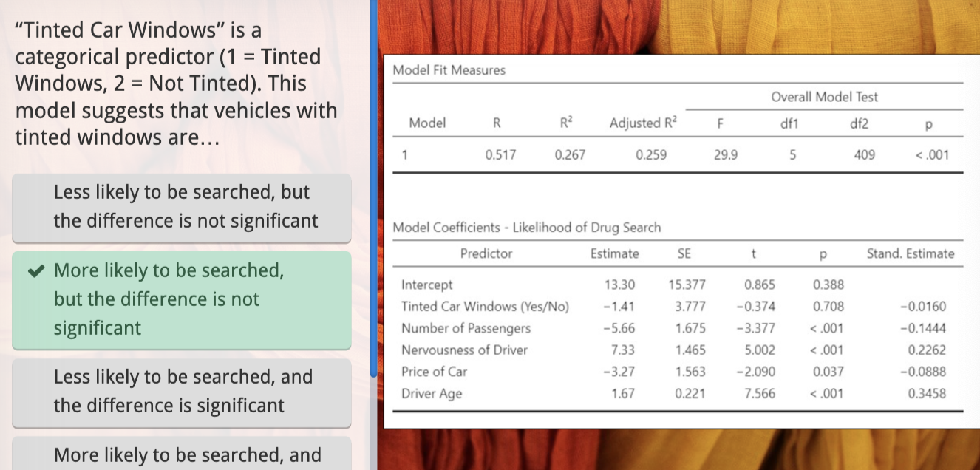This screenshot has height=470, width=980.
Task: Click the Nervousness of Driver estimate 7.33
Action: click(623, 350)
